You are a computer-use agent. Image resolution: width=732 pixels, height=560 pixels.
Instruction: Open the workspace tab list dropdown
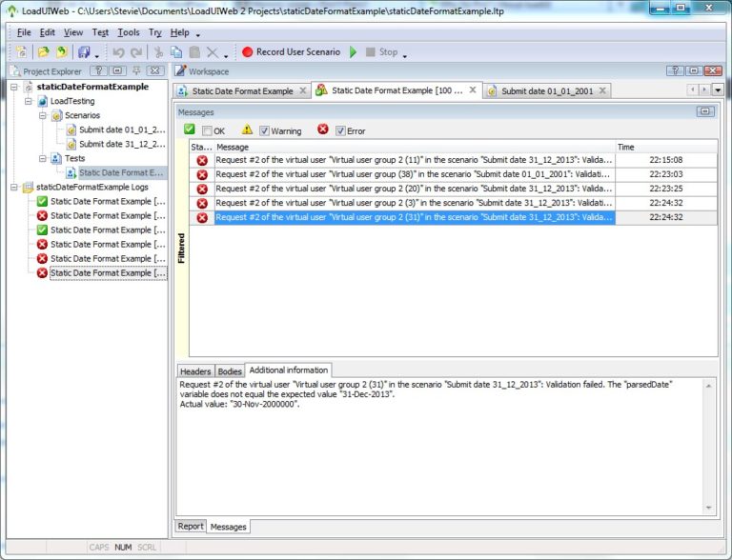click(x=718, y=90)
